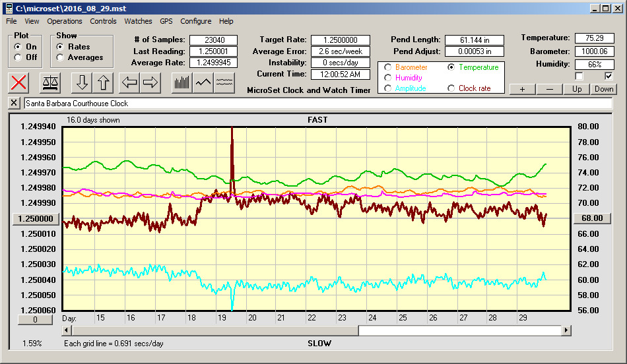Click the Average Rate field
This screenshot has height=364, width=627.
(214, 63)
